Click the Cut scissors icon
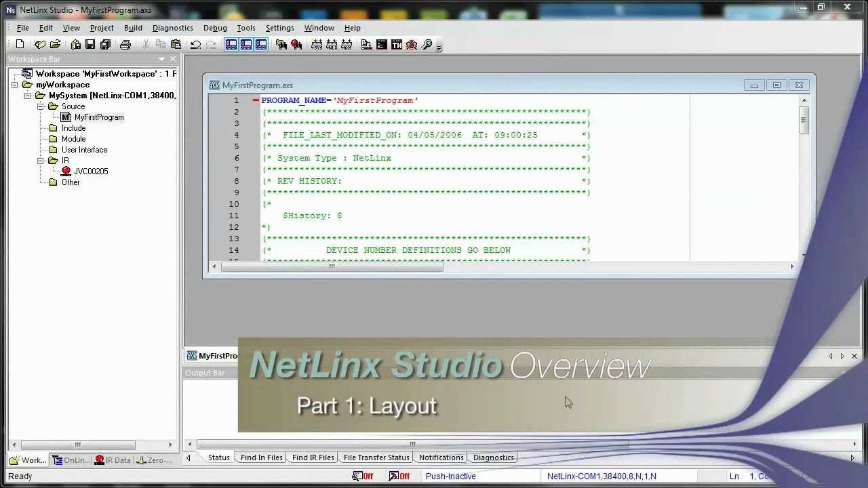This screenshot has height=488, width=868. click(x=146, y=45)
